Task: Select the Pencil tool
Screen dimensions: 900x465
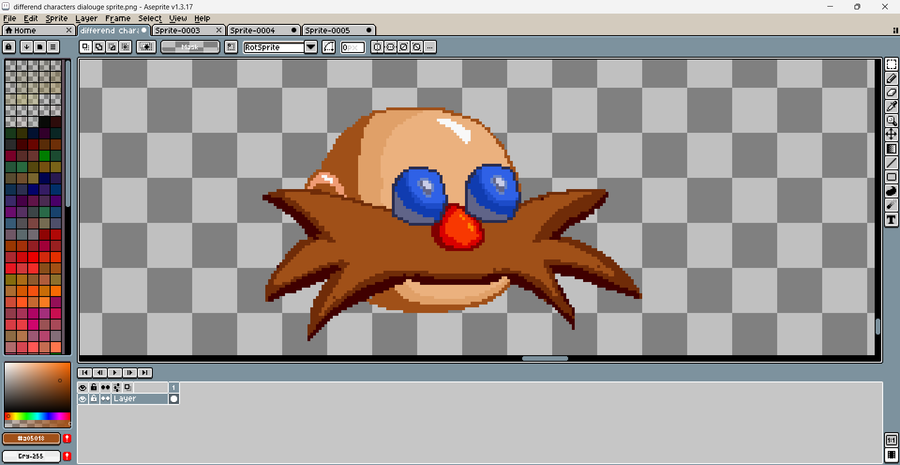Action: [x=891, y=78]
